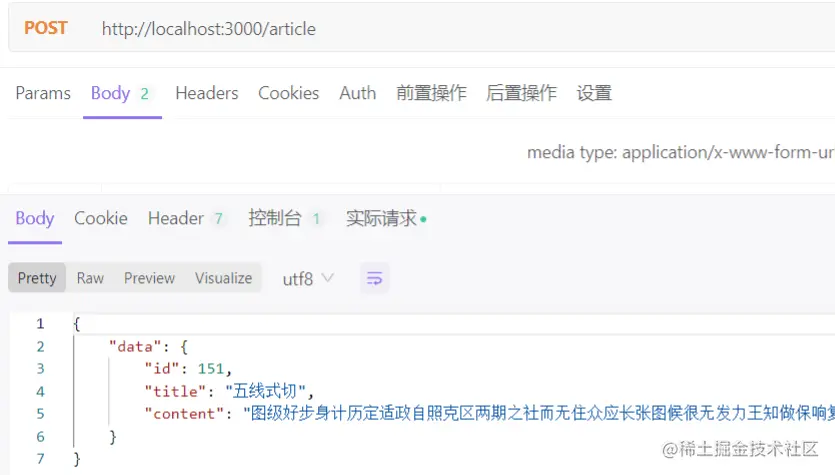Switch to Raw response view
This screenshot has width=835, height=475.
coord(90,278)
